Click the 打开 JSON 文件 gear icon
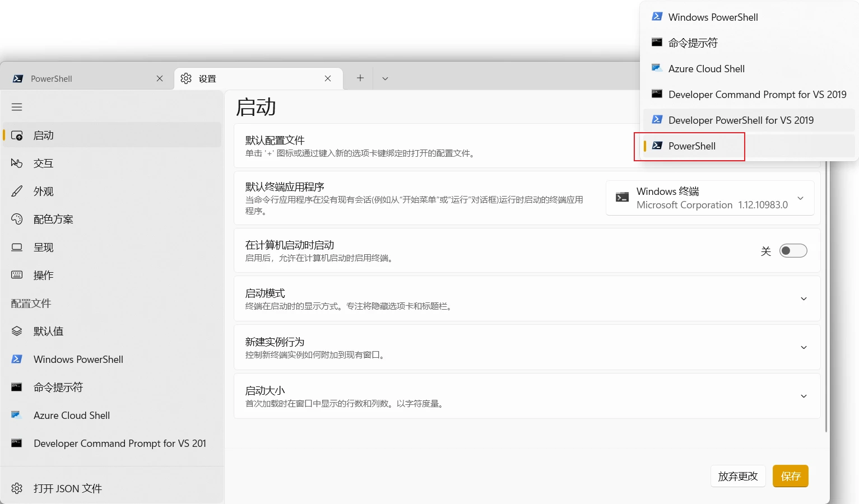 click(17, 488)
